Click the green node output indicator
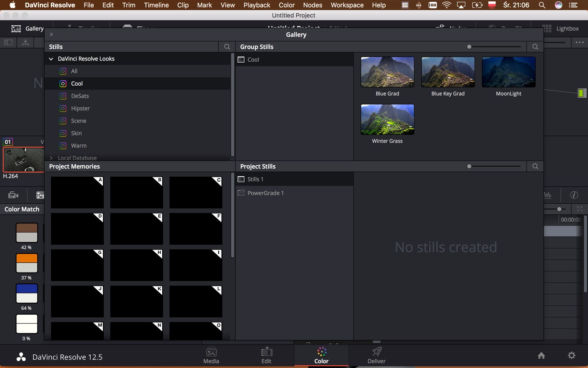 [581, 93]
